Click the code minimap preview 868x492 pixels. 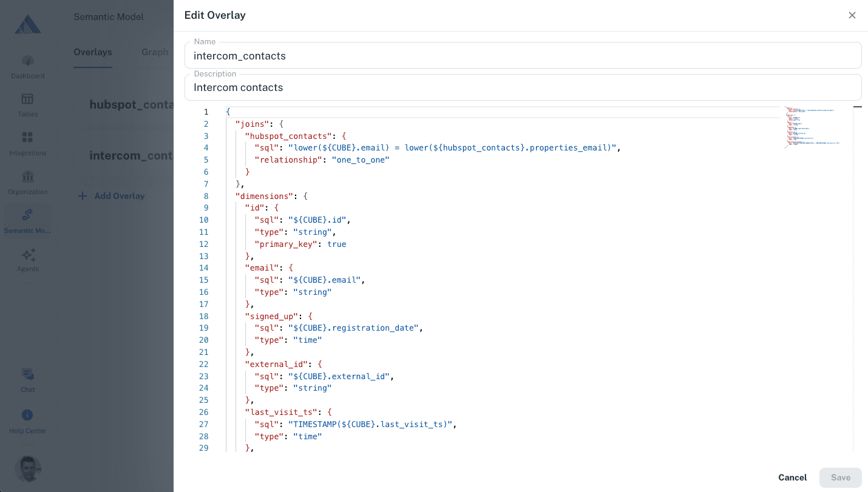(x=812, y=127)
